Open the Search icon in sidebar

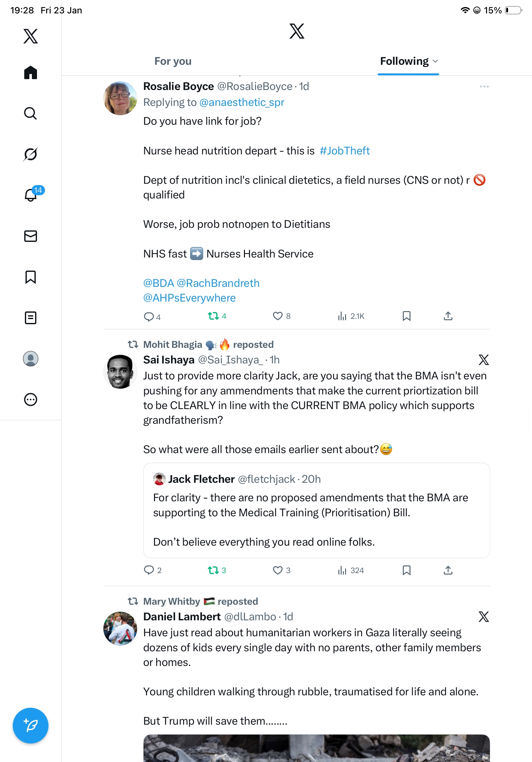31,114
